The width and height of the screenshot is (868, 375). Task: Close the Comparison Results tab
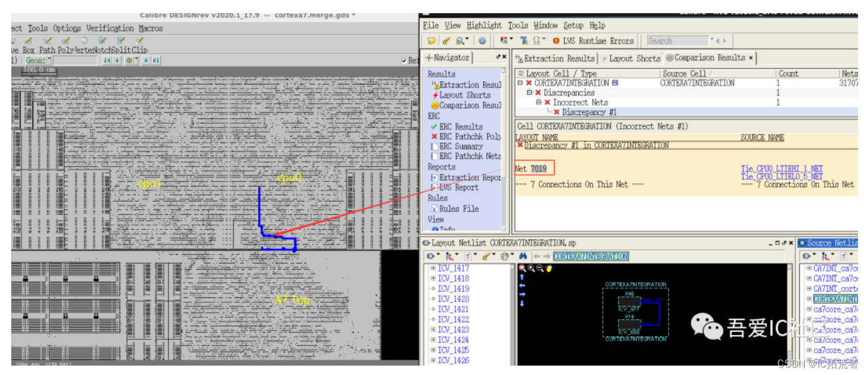tap(751, 58)
